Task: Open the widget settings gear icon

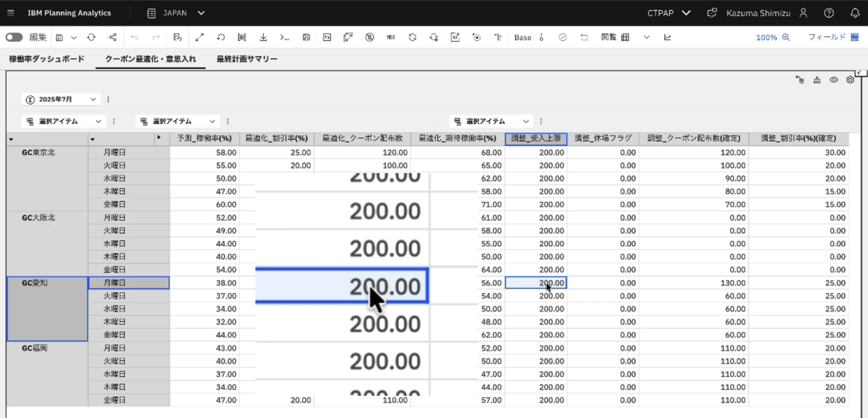Action: pyautogui.click(x=850, y=80)
